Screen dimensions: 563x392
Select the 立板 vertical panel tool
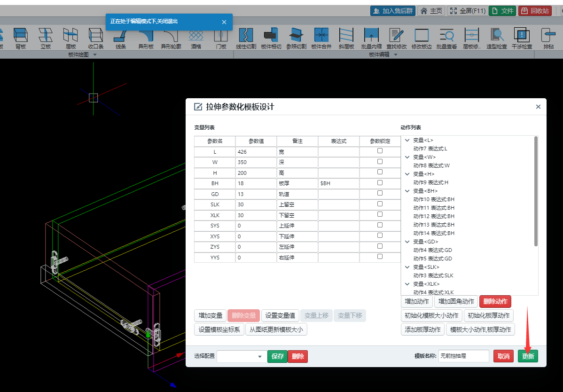[46, 38]
